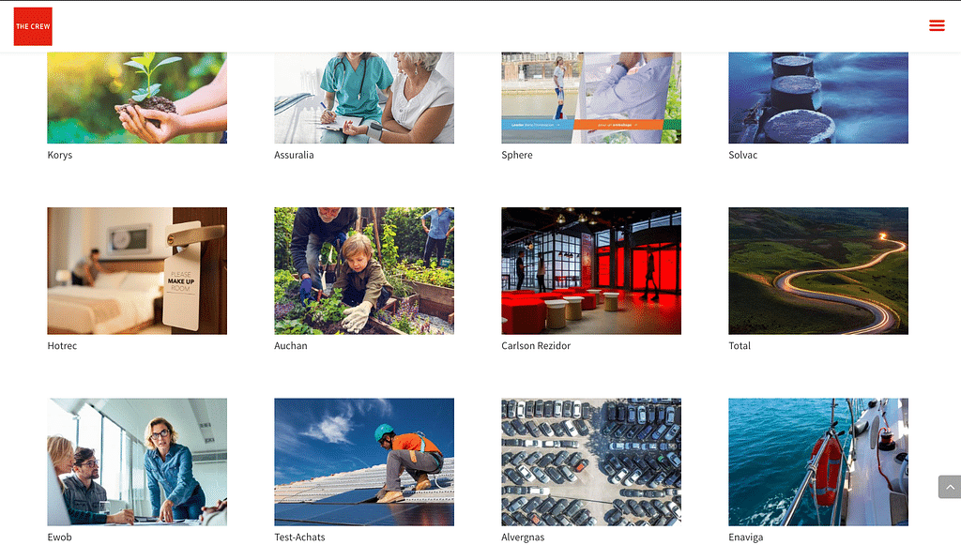The height and width of the screenshot is (560, 961).
Task: Open the Alvergnas car park image
Action: (591, 462)
